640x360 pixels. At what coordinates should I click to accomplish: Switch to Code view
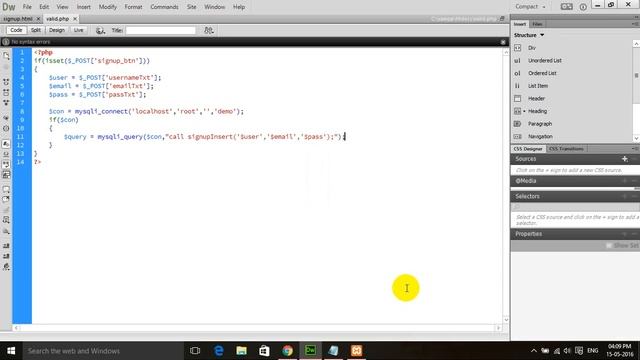[16, 30]
